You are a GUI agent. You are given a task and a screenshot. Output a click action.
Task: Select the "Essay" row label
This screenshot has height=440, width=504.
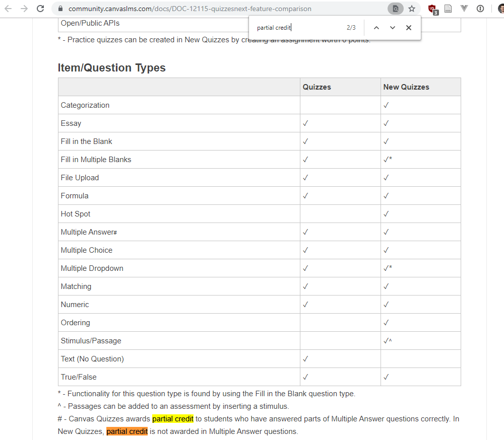click(71, 123)
